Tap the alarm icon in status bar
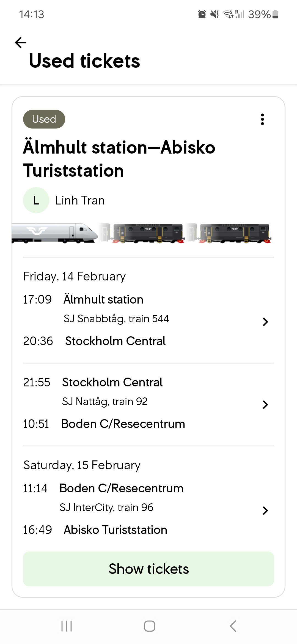 (202, 14)
